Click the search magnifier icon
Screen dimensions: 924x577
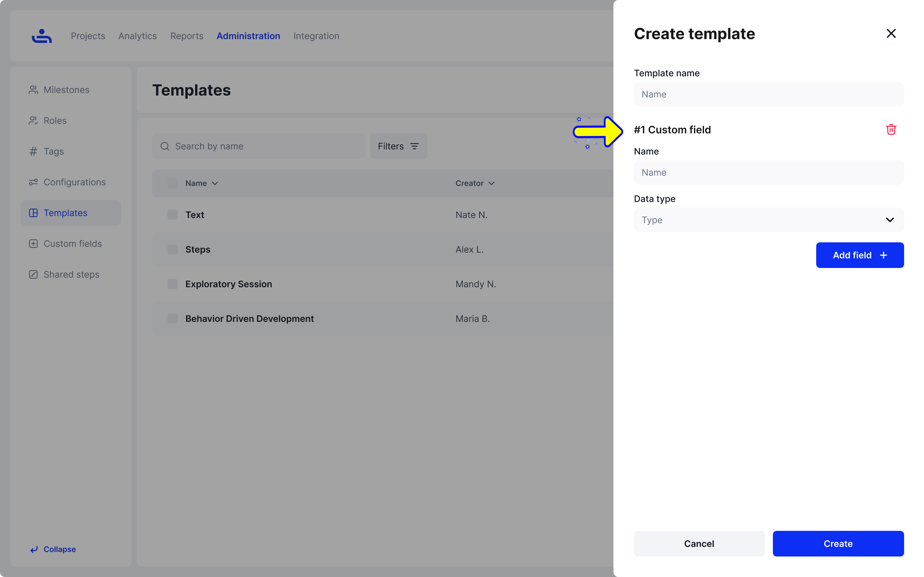(165, 146)
